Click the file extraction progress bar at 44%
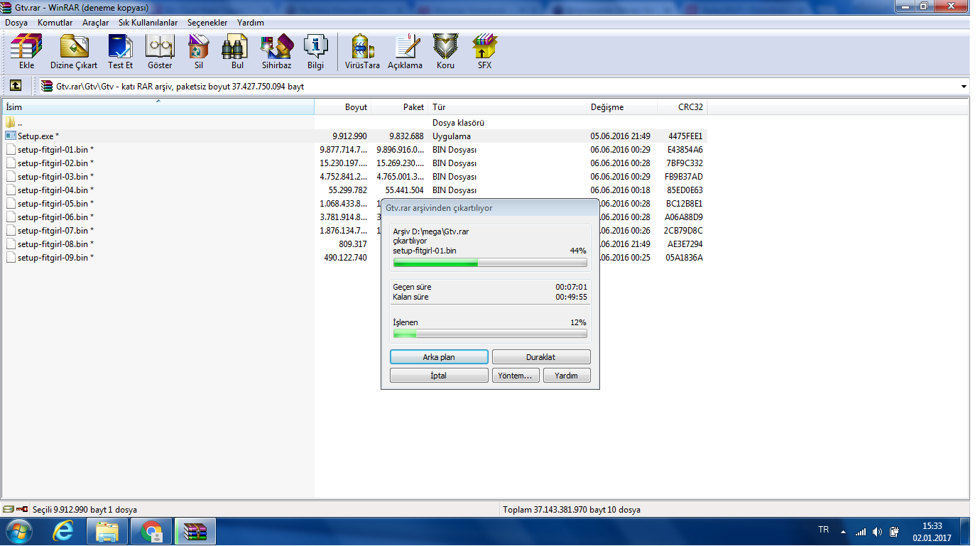 click(x=490, y=263)
